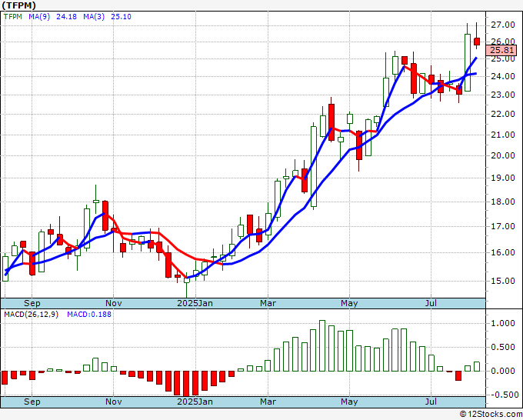Select Jul on the price chart date axis
523x420 pixels.
click(431, 303)
